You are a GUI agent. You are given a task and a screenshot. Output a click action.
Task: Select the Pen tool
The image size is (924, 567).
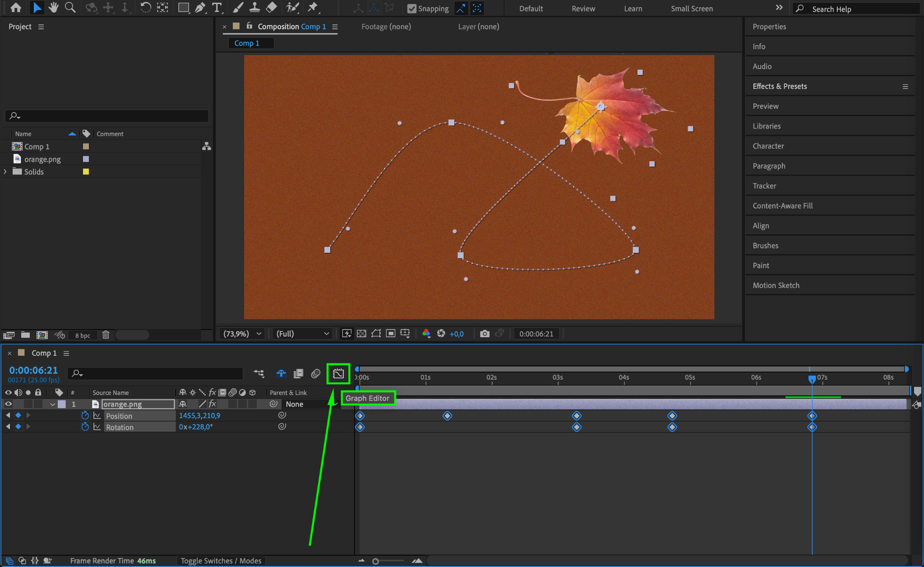coord(200,8)
